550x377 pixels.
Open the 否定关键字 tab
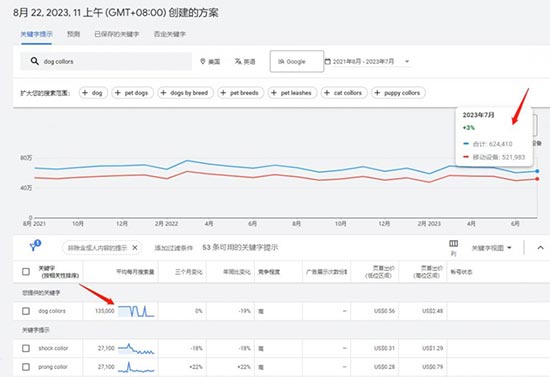tap(169, 34)
